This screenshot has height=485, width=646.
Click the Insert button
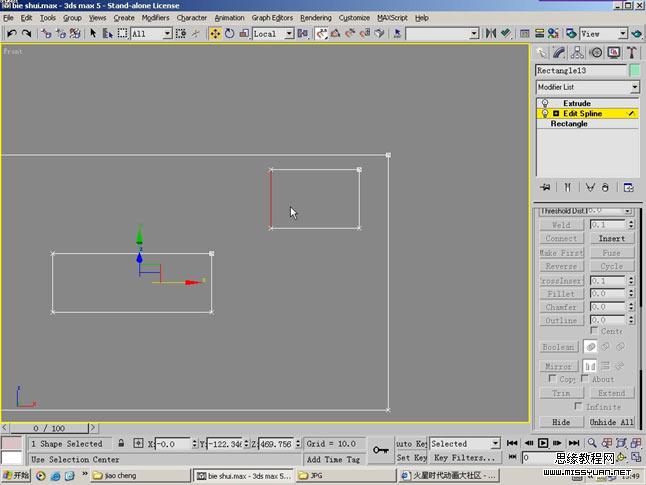611,238
